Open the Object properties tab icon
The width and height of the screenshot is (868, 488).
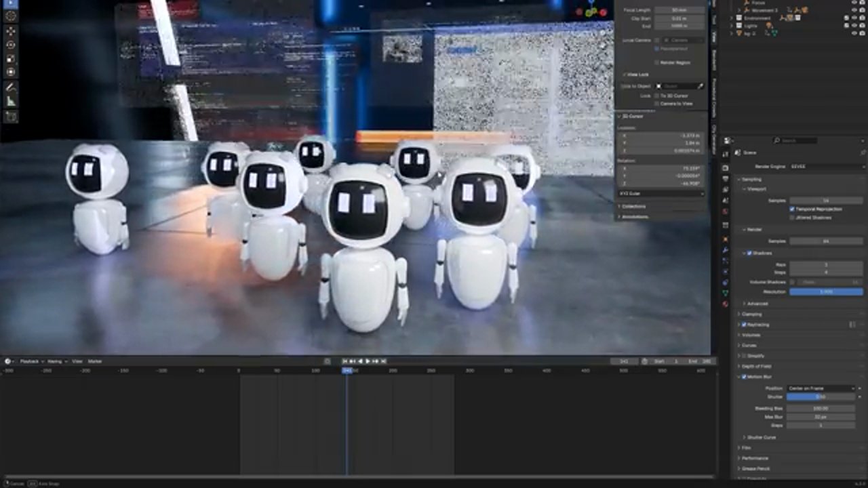click(x=726, y=239)
